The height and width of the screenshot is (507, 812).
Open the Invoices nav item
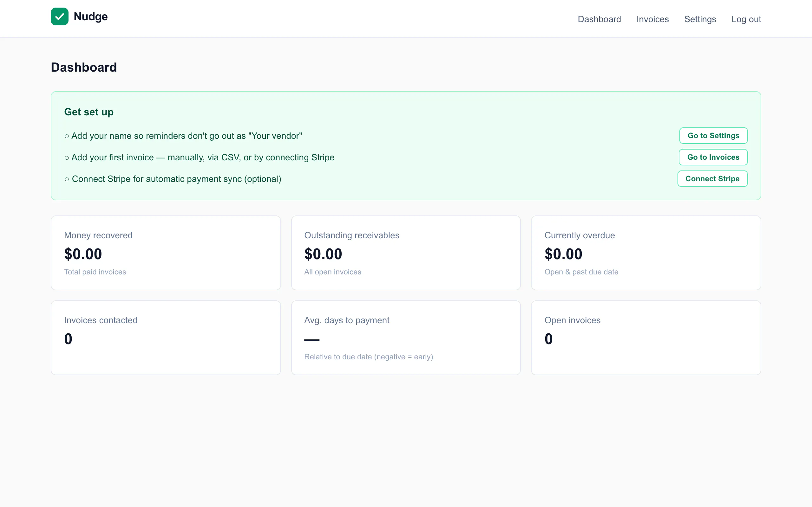point(653,19)
